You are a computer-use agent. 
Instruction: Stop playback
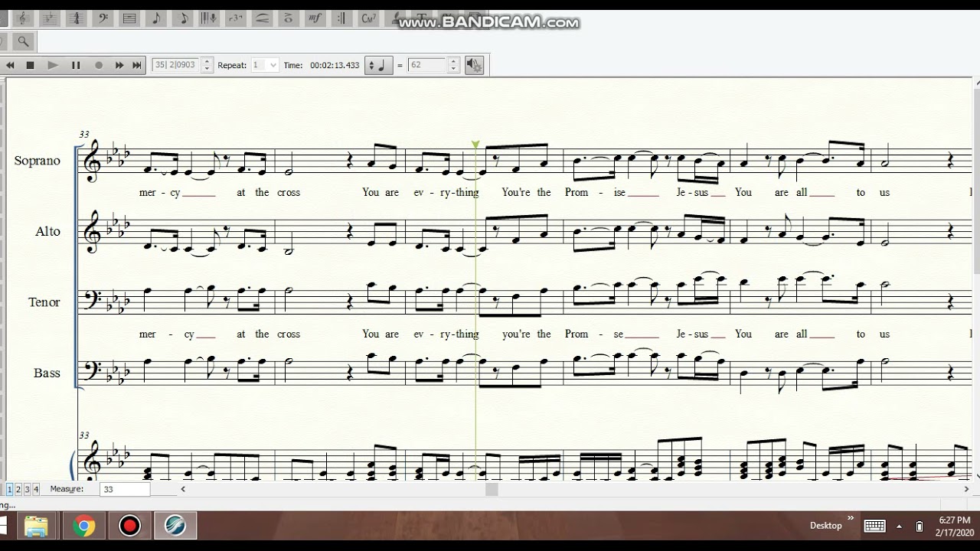coord(31,65)
